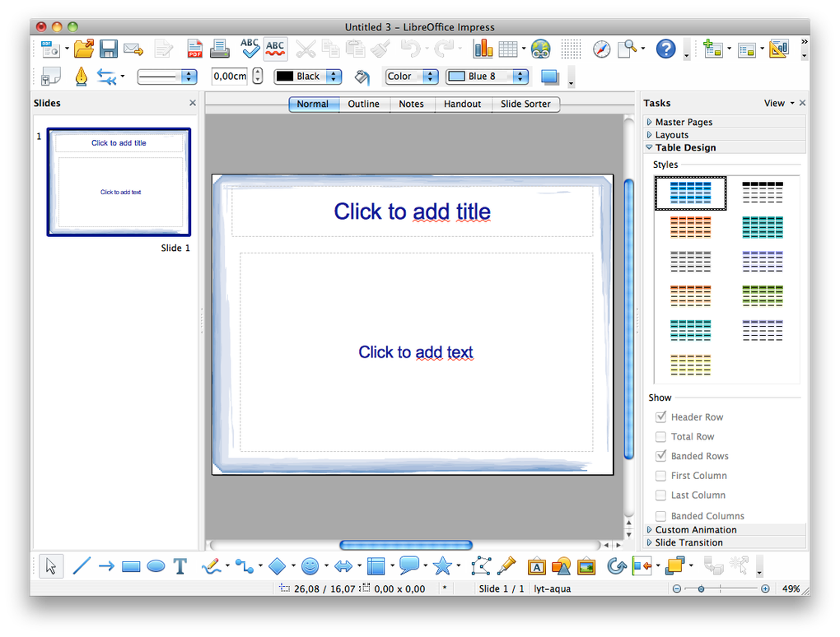Select the Slide 1 thumbnail
Viewport: 840px width, 637px height.
click(119, 182)
